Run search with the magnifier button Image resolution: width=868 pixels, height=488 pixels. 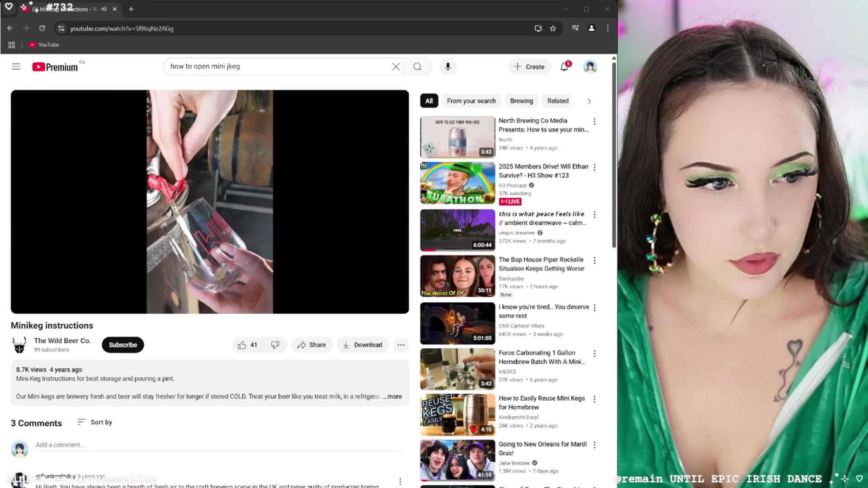pos(417,67)
